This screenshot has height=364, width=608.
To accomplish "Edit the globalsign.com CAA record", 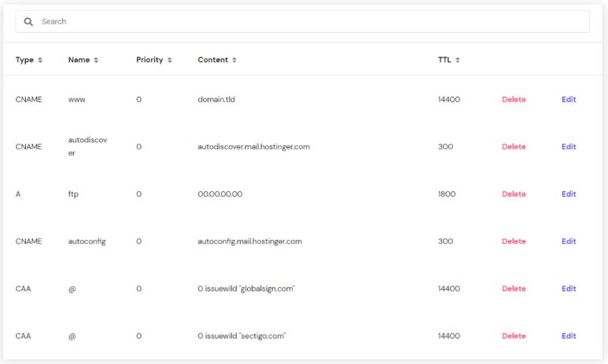I will 569,289.
